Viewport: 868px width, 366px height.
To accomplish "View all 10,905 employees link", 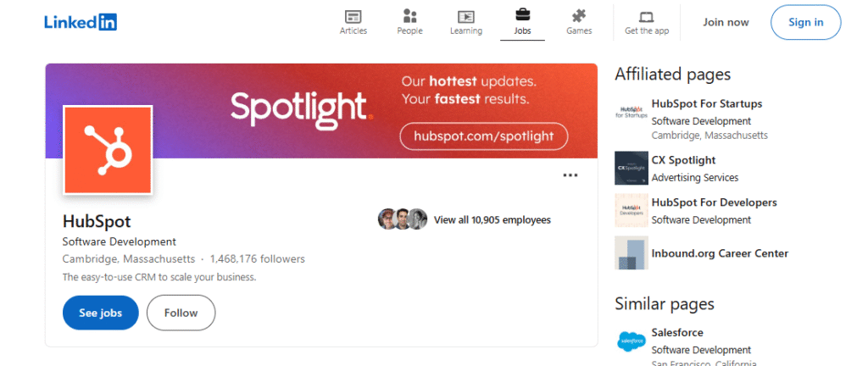I will tap(492, 219).
